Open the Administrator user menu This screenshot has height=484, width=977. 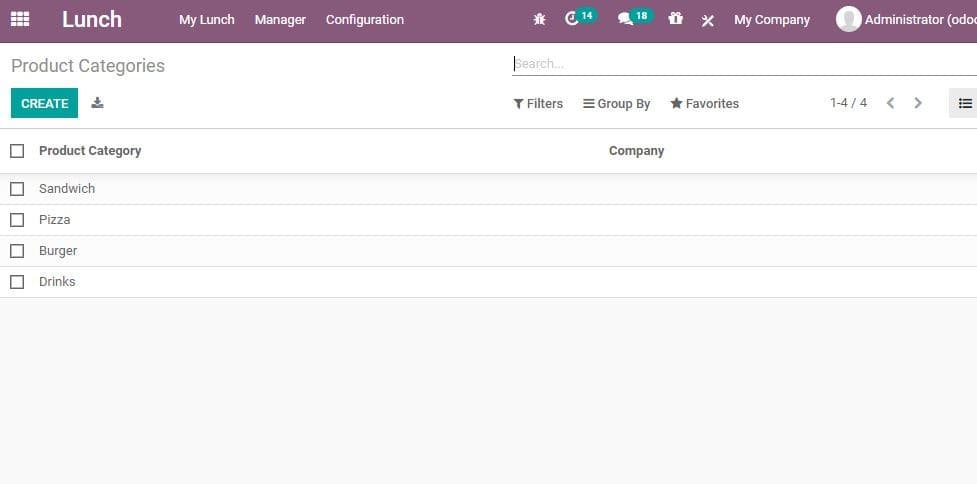click(x=906, y=19)
